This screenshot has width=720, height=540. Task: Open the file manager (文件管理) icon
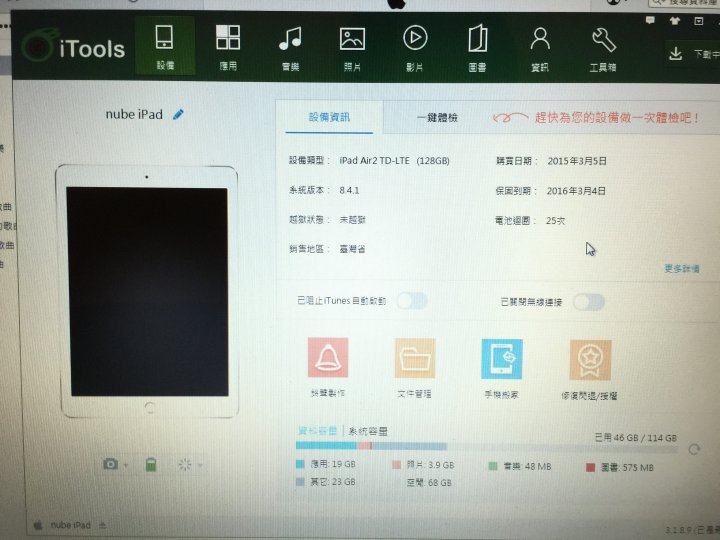pos(415,358)
